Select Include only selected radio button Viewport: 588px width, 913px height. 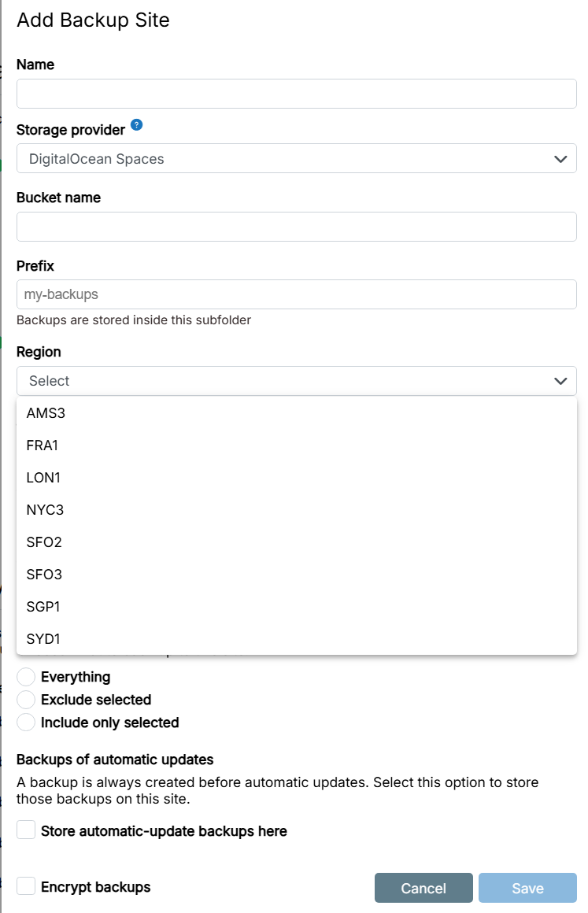coord(27,723)
